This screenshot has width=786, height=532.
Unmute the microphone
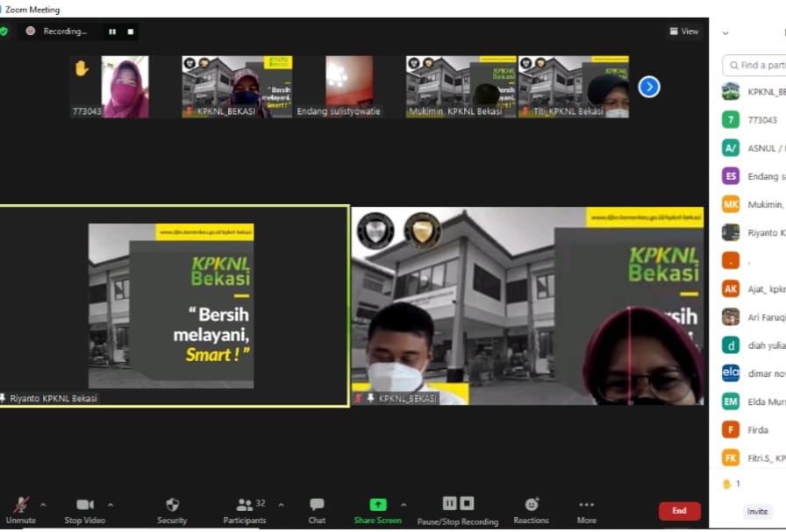[x=20, y=508]
